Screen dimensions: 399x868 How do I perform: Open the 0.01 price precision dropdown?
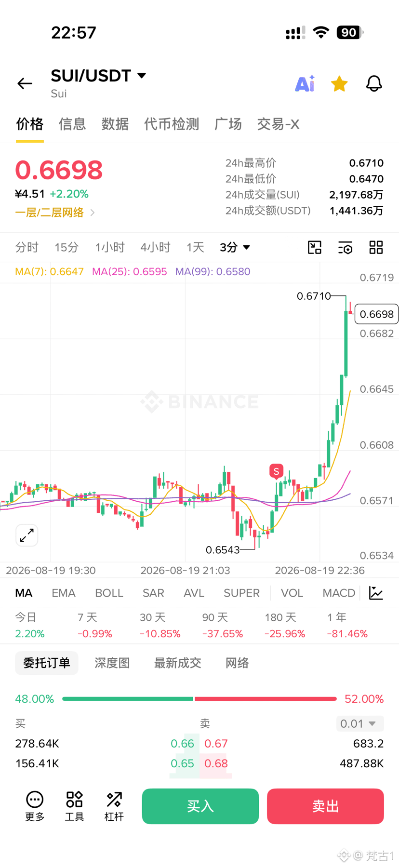360,723
